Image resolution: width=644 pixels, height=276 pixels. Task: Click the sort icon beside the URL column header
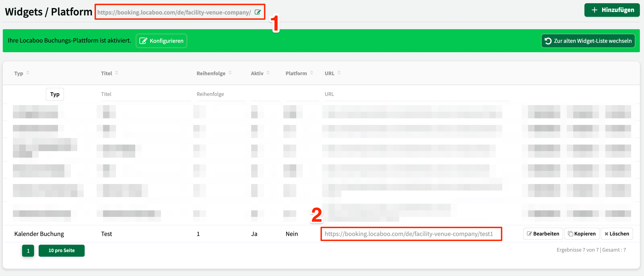[x=339, y=73]
